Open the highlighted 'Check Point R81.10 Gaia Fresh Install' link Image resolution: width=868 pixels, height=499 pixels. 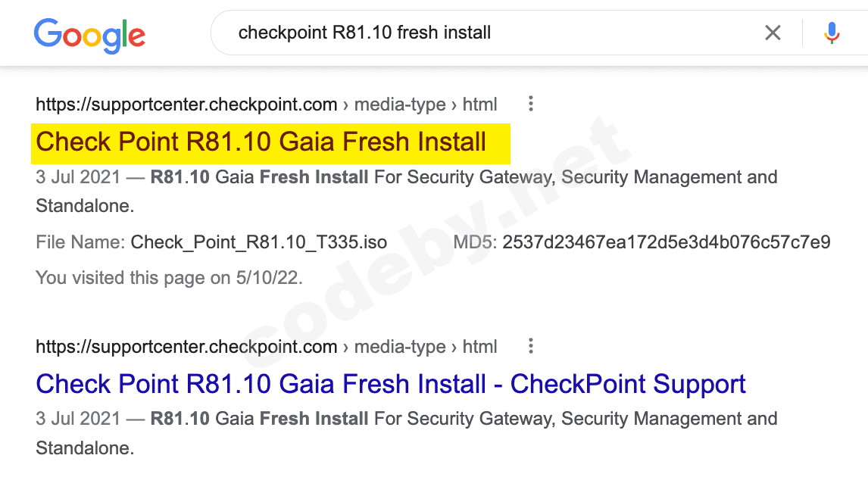pos(261,142)
